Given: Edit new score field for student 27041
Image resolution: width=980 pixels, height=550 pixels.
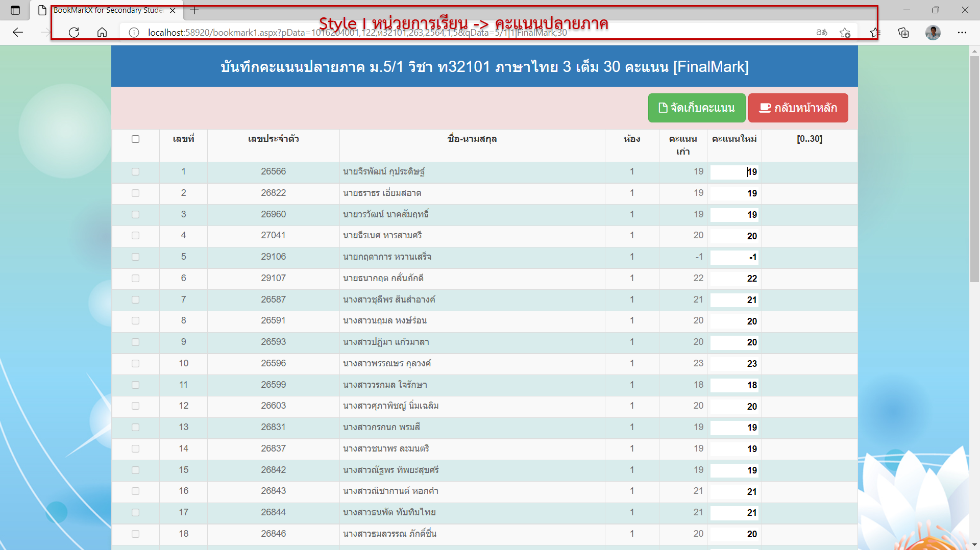Looking at the screenshot, I should [734, 236].
